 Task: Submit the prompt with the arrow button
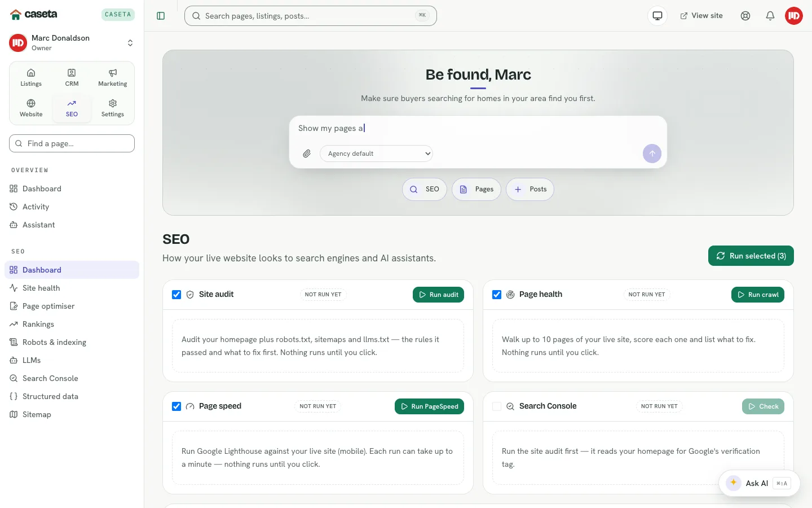click(x=652, y=154)
